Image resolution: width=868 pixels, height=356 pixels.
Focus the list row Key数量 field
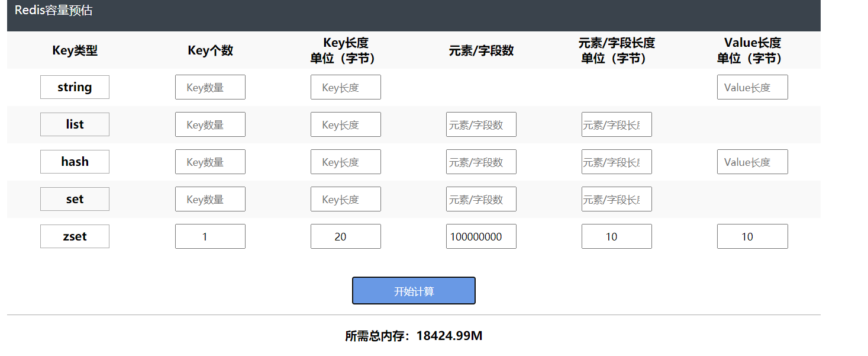(x=210, y=124)
